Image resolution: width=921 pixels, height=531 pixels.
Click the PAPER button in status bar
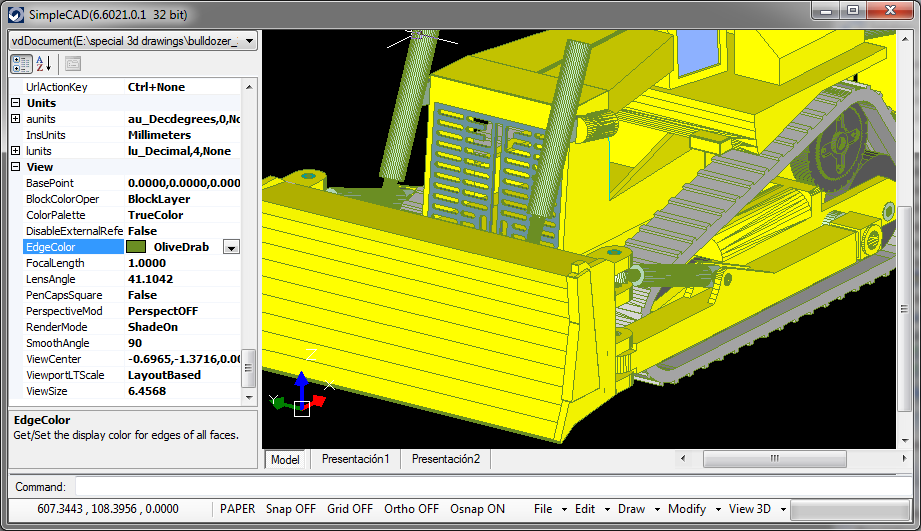pos(237,509)
